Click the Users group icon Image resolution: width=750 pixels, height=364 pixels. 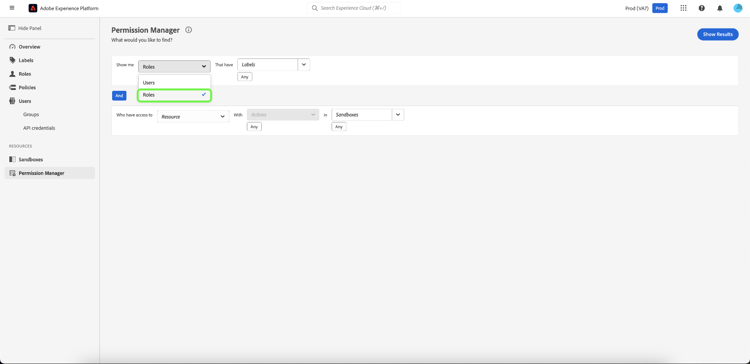pos(12,101)
